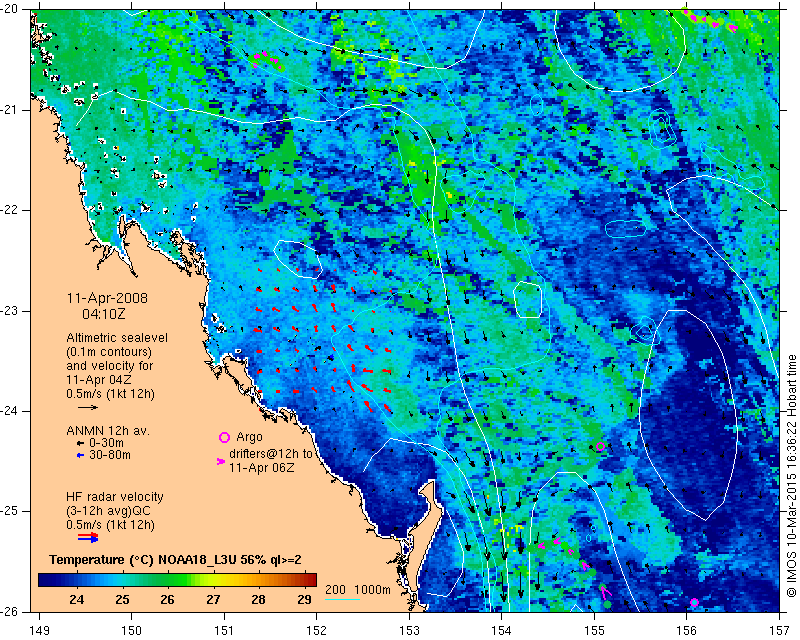
Task: Click the magenta Argo circle legend symbol
Action: pos(224,437)
